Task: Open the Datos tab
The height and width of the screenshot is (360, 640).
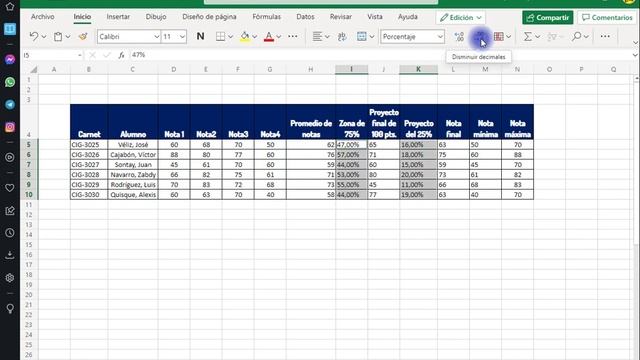Action: point(305,17)
